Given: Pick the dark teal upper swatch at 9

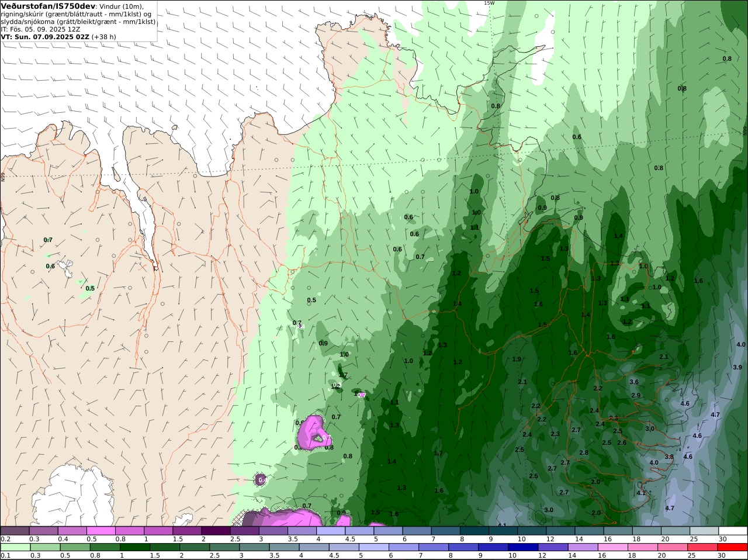Looking at the screenshot, I should click(x=503, y=531).
